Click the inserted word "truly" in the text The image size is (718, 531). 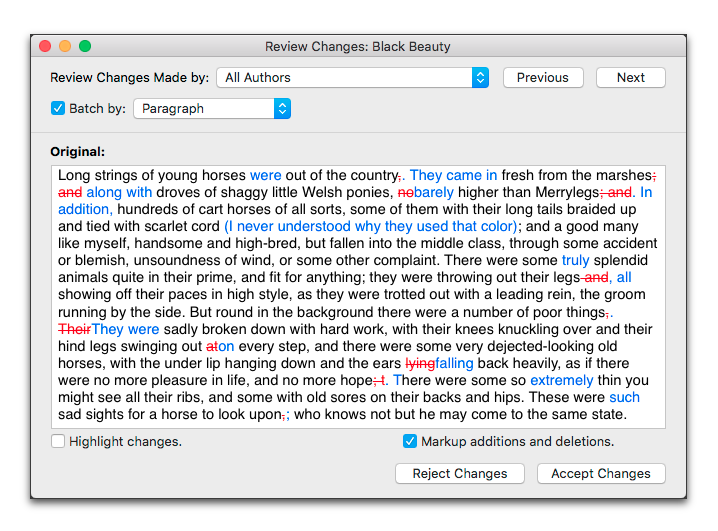click(575, 260)
